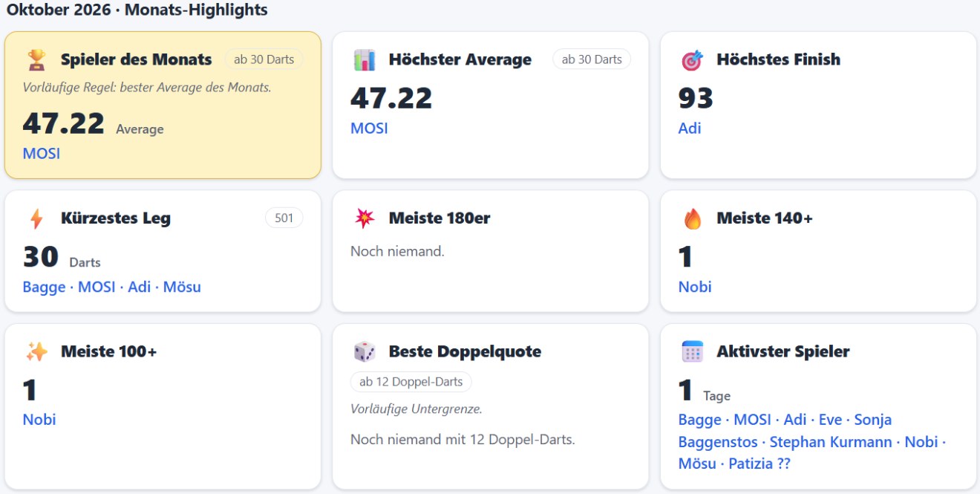The image size is (980, 494).
Task: Click the 'Kürzestes Leg' title
Action: coord(116,218)
